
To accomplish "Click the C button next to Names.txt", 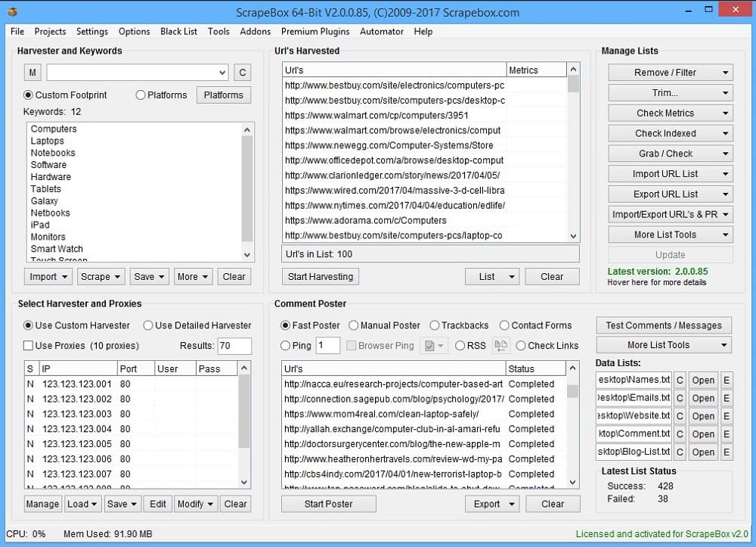I will [x=680, y=381].
